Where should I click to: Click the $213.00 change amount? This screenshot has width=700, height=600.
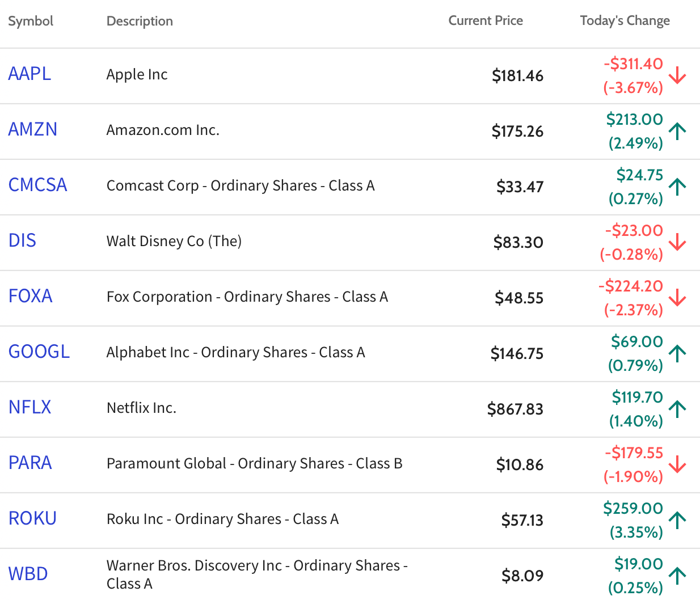pos(634,119)
